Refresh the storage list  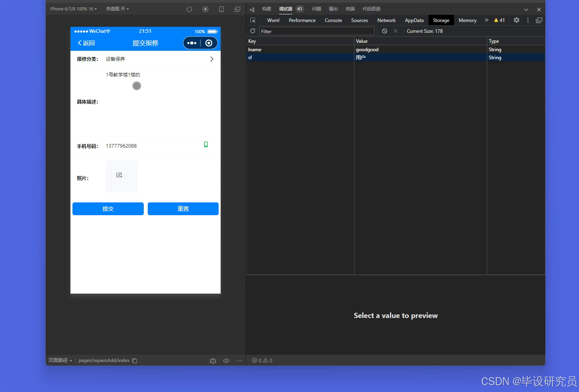tap(253, 31)
